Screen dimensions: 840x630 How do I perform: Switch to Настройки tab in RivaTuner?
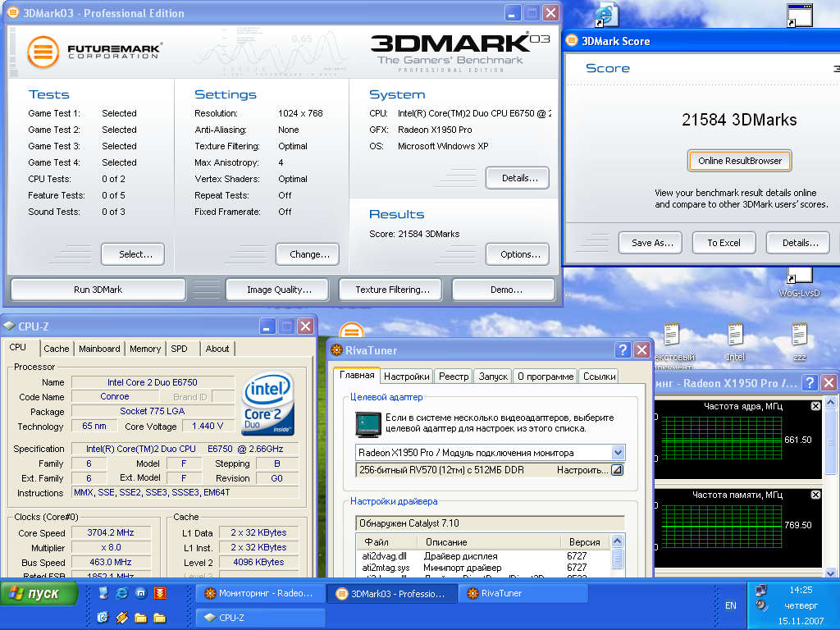[407, 377]
